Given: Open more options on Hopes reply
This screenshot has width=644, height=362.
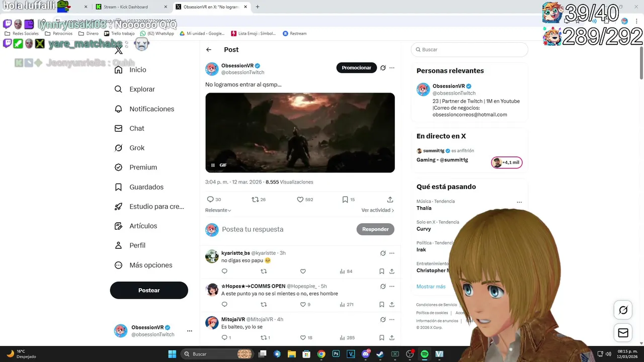Looking at the screenshot, I should pos(392,287).
